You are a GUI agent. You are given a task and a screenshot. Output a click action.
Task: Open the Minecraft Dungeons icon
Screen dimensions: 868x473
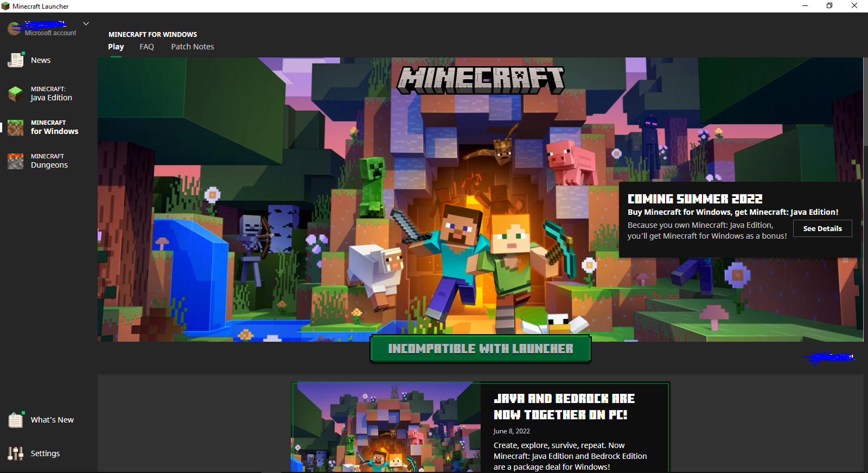click(x=16, y=161)
